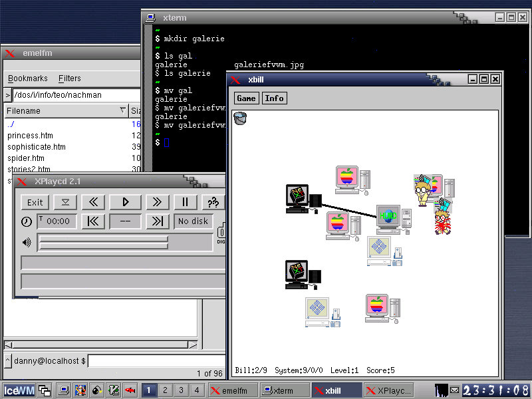Switch to workspace 1
The width and height of the screenshot is (532, 399).
[x=148, y=390]
